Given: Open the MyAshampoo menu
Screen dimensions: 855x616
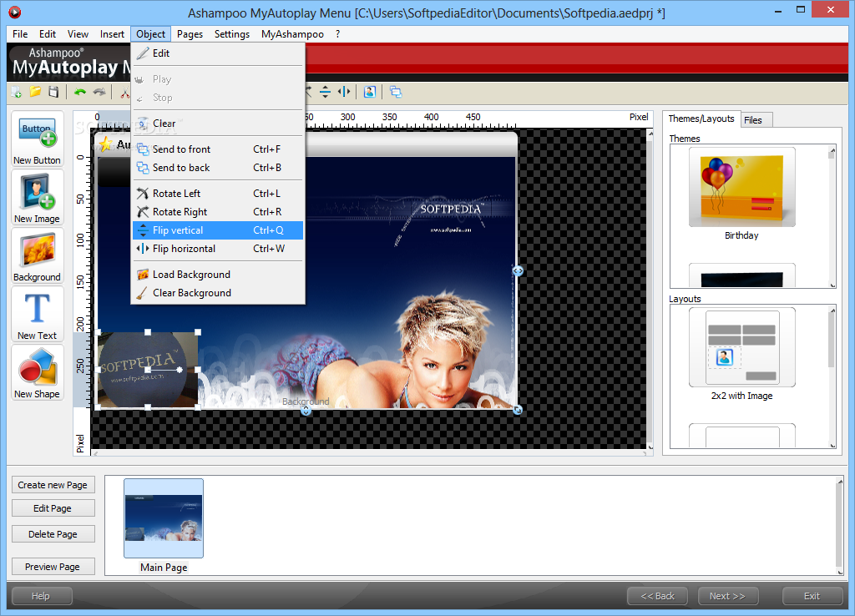Looking at the screenshot, I should (x=292, y=33).
